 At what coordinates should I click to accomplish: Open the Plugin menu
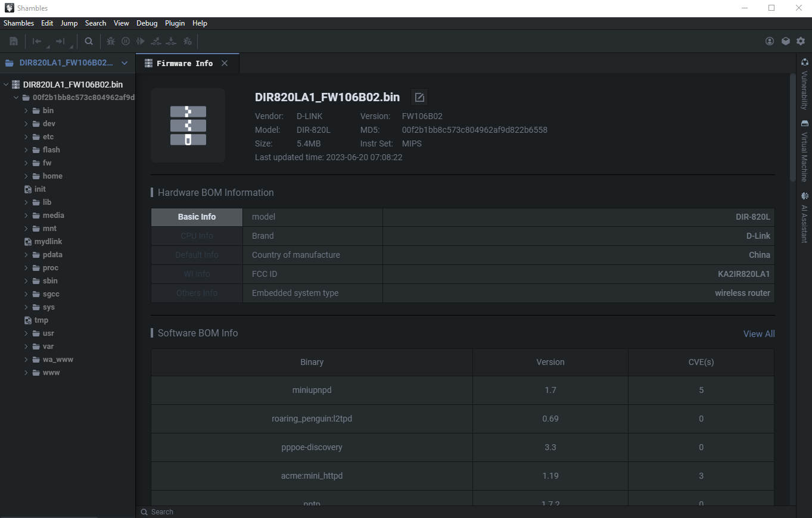(175, 23)
